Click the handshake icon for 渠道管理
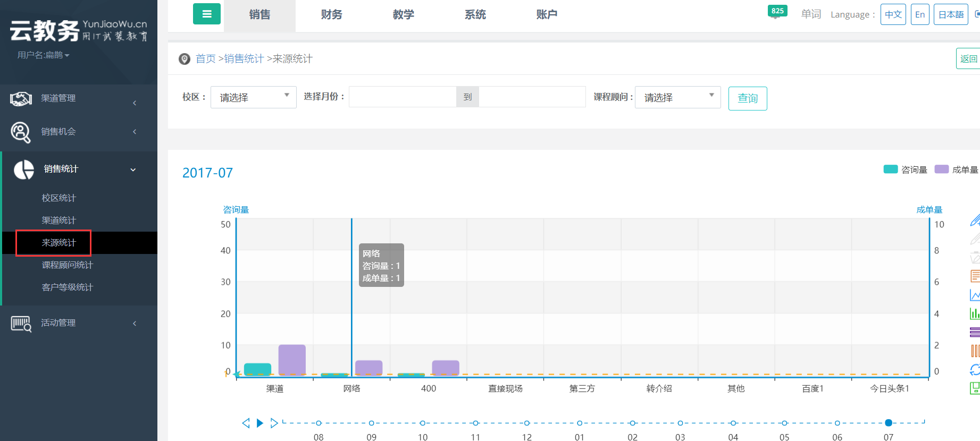The width and height of the screenshot is (980, 441). (x=21, y=98)
